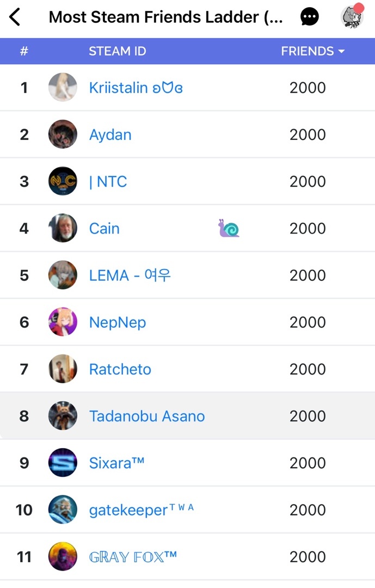
Task: Sort by the FRIENDS dropdown arrow
Action: 341,51
